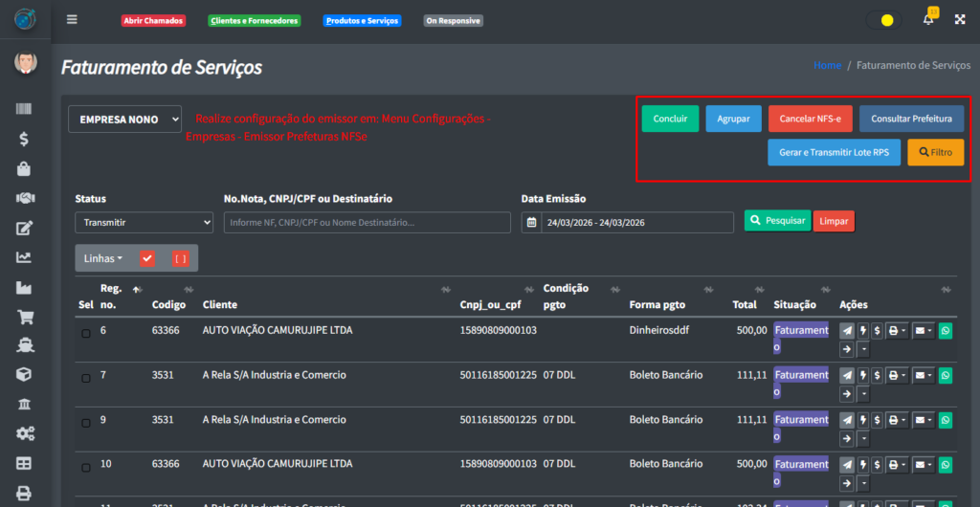This screenshot has width=980, height=507.
Task: Open the notification bell icon
Action: coord(927,19)
